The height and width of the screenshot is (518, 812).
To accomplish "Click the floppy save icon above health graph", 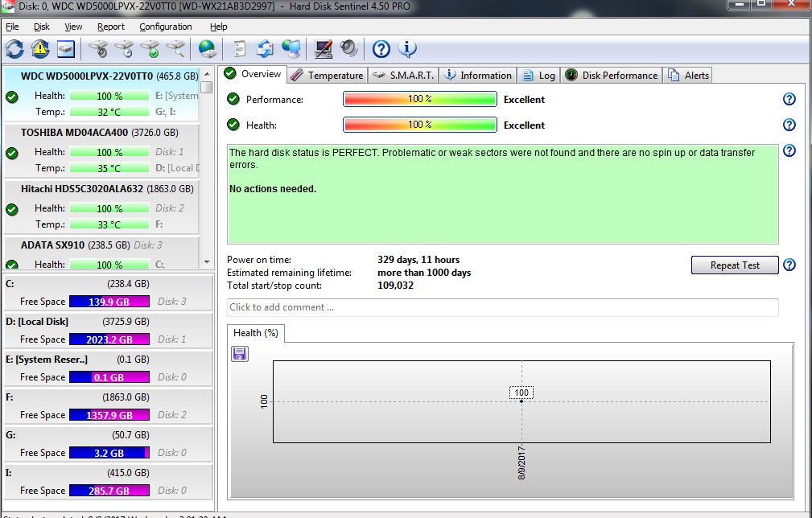I will click(239, 353).
